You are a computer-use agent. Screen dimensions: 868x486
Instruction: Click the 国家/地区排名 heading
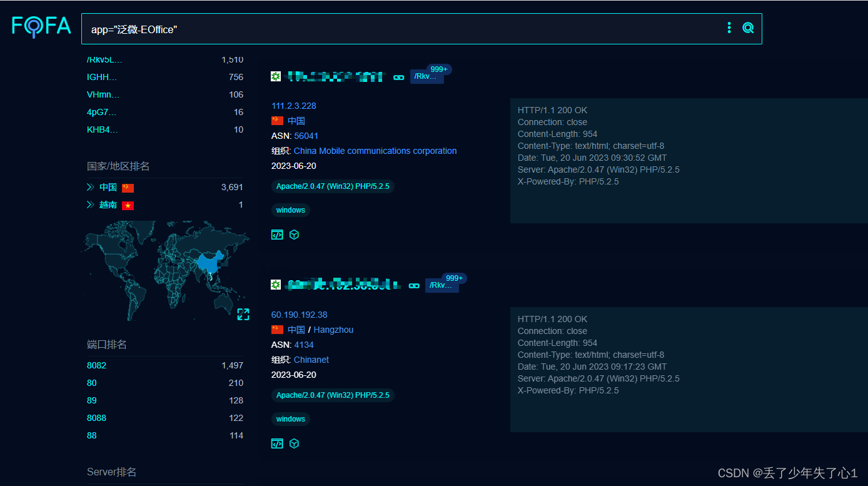point(118,166)
